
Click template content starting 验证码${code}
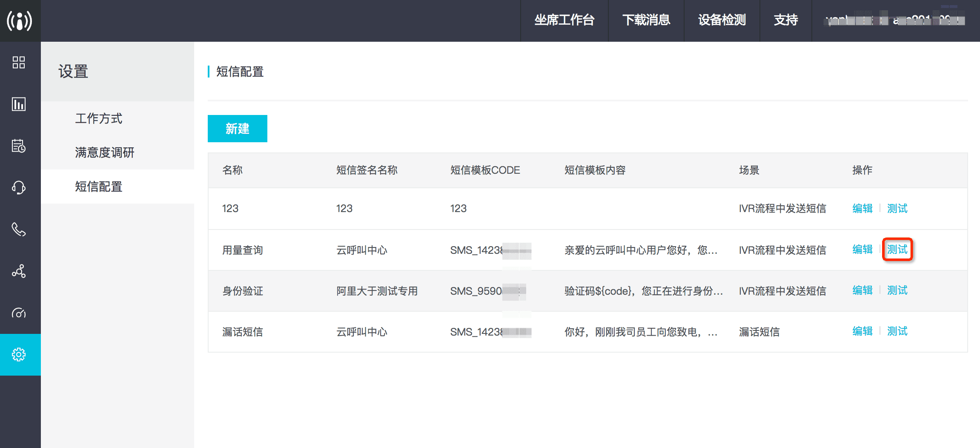tap(644, 291)
